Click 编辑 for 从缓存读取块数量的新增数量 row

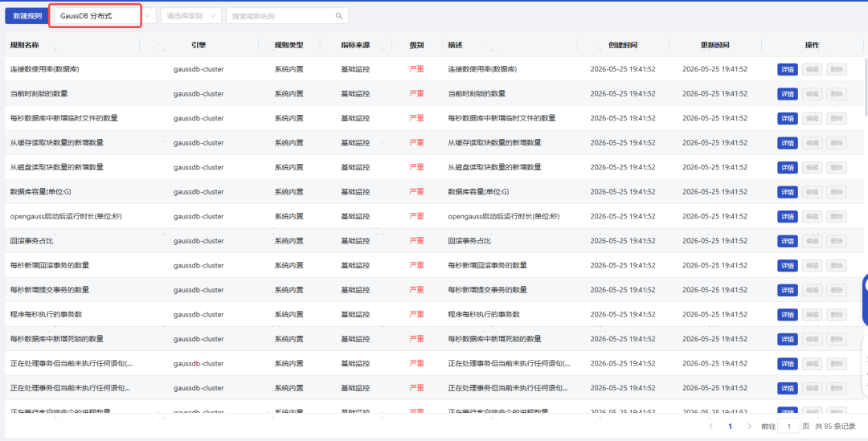tap(812, 143)
